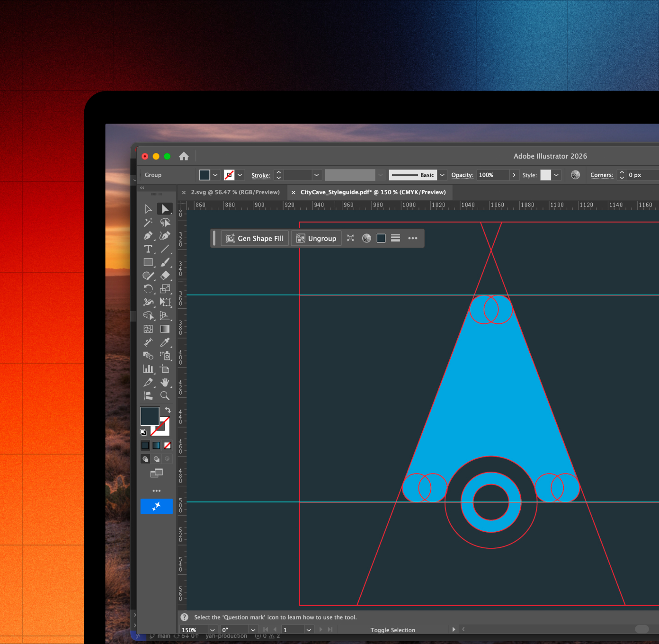This screenshot has width=659, height=644.
Task: Expand the opacity slider arrow
Action: pos(514,175)
